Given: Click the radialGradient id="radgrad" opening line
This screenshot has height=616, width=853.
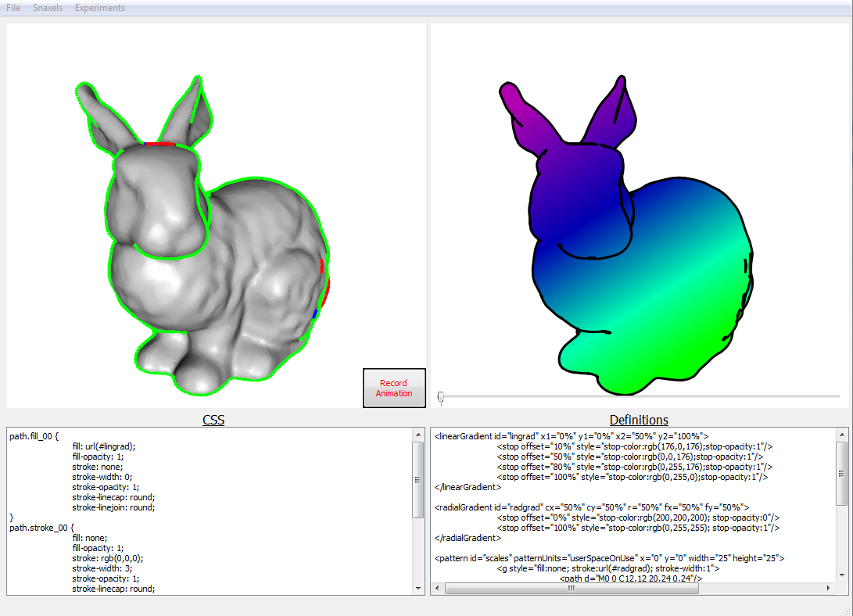Looking at the screenshot, I should coord(591,508).
